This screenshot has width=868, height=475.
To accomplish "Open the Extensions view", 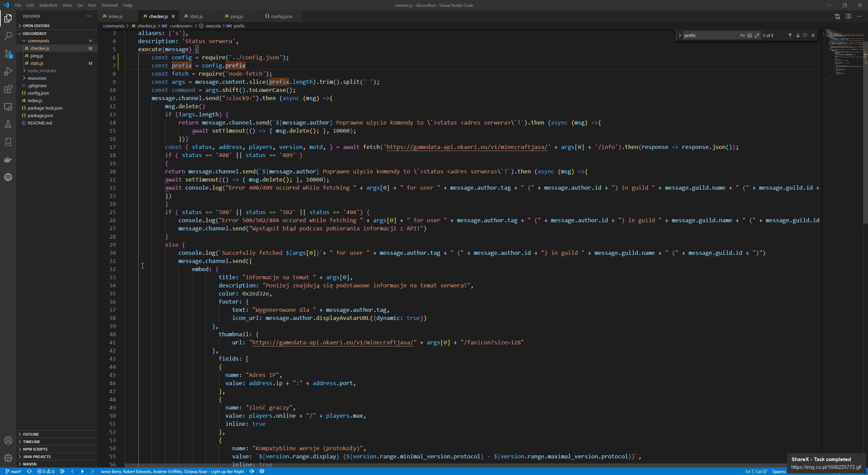I will click(8, 89).
